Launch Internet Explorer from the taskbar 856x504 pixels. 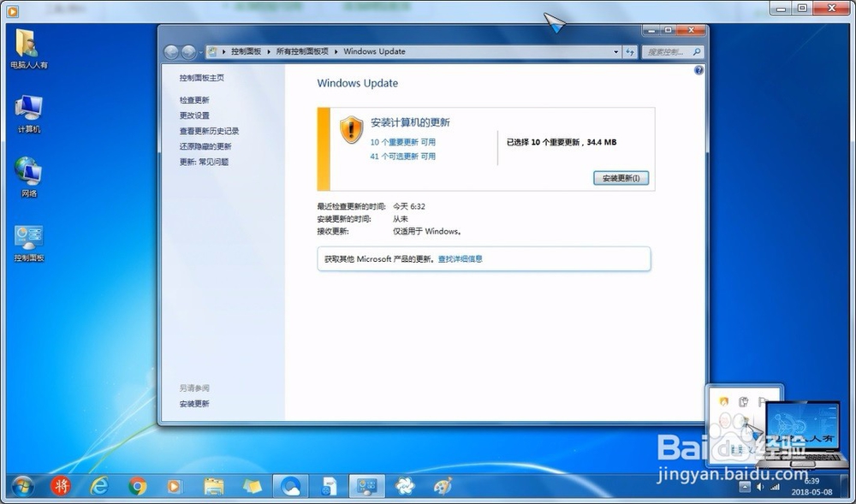tap(99, 485)
